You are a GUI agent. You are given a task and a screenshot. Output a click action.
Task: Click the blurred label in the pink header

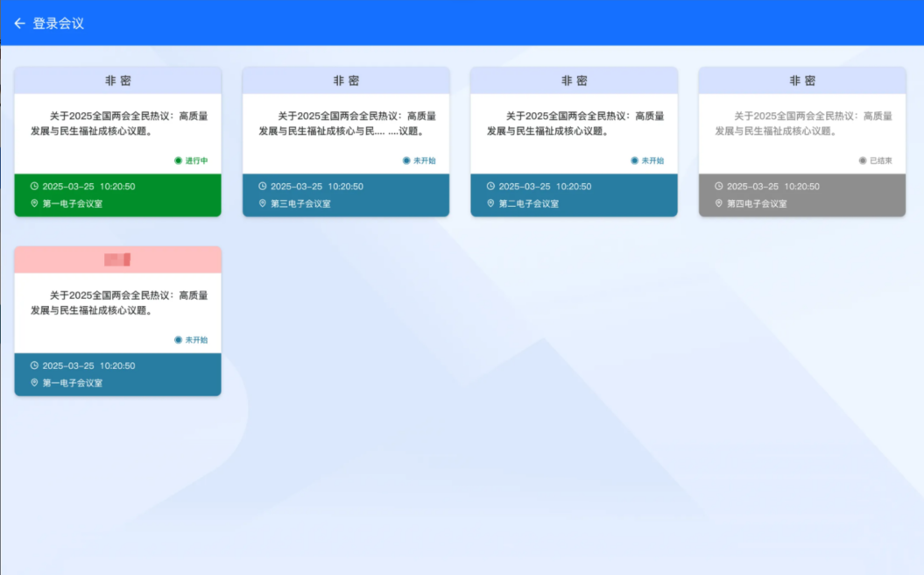tap(117, 259)
